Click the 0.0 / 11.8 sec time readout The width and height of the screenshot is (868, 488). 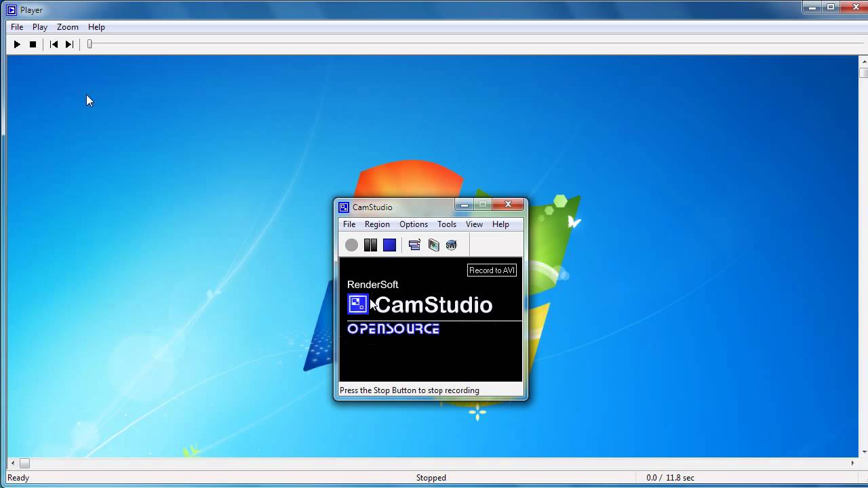pyautogui.click(x=671, y=478)
